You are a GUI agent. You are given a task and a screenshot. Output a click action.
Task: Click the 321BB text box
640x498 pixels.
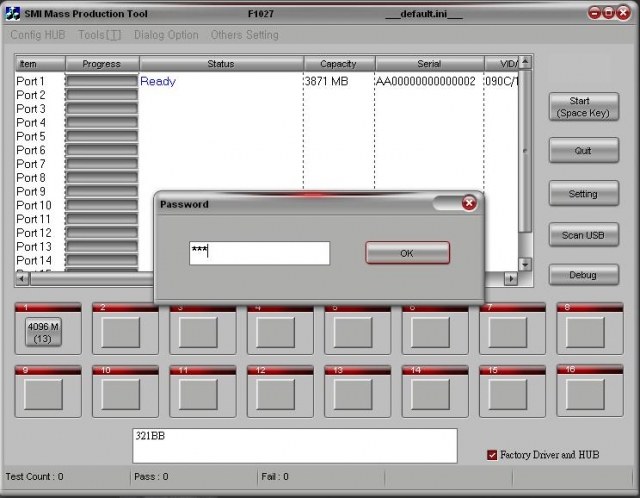[295, 446]
